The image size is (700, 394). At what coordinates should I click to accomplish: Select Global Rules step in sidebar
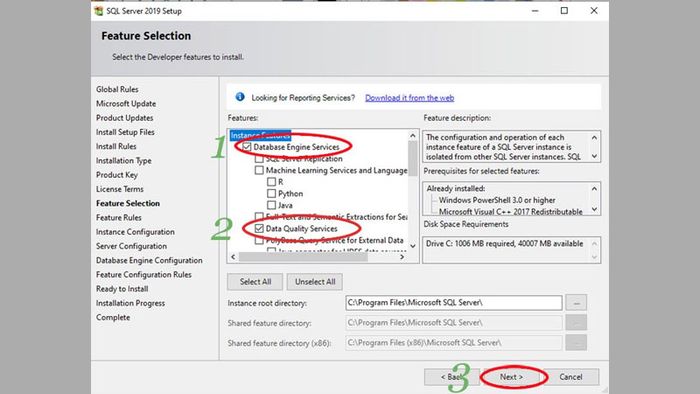point(117,89)
